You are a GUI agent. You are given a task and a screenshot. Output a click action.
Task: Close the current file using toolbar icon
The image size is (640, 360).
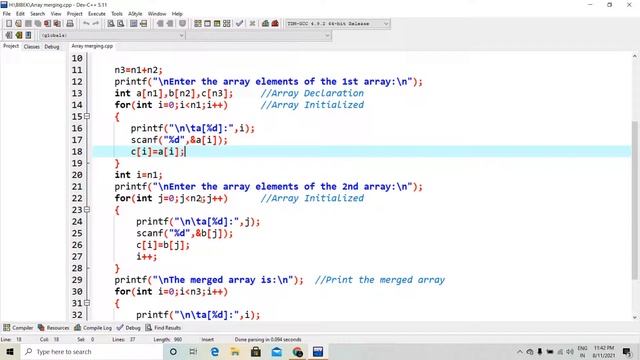point(48,24)
